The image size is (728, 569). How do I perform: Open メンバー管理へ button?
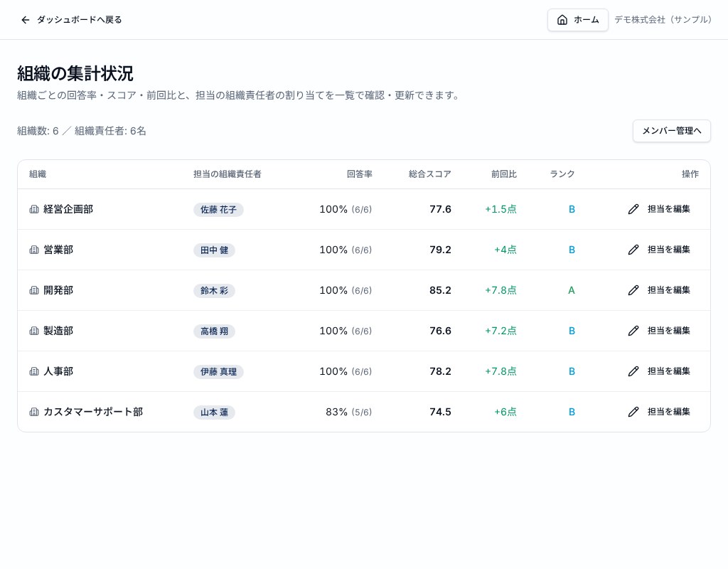click(x=671, y=131)
